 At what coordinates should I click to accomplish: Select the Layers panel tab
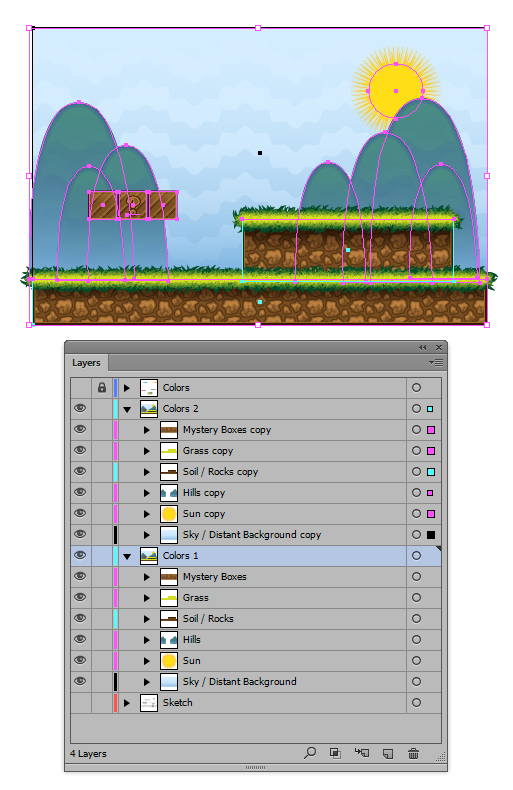[86, 363]
